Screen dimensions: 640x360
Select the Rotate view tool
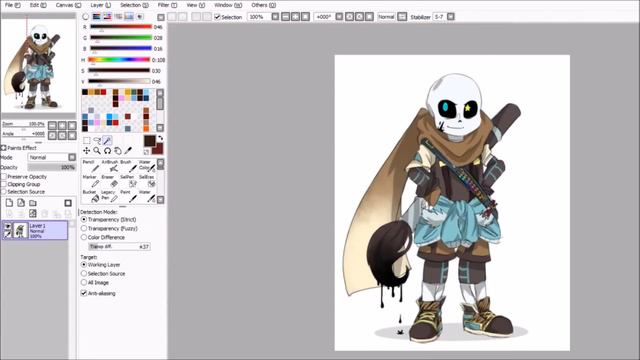coord(107,151)
